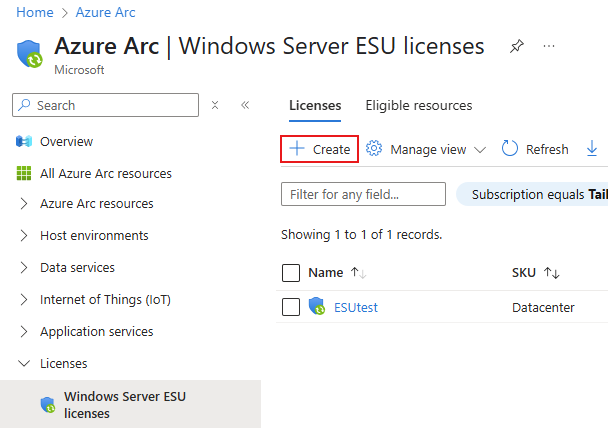The image size is (608, 432).
Task: Open the ellipsis more options menu
Action: [x=549, y=47]
